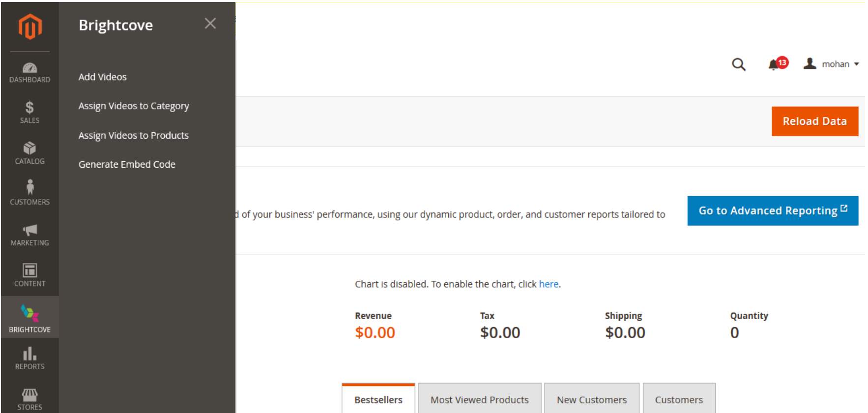868x413 pixels.
Task: Click the search magnifier icon
Action: 738,64
